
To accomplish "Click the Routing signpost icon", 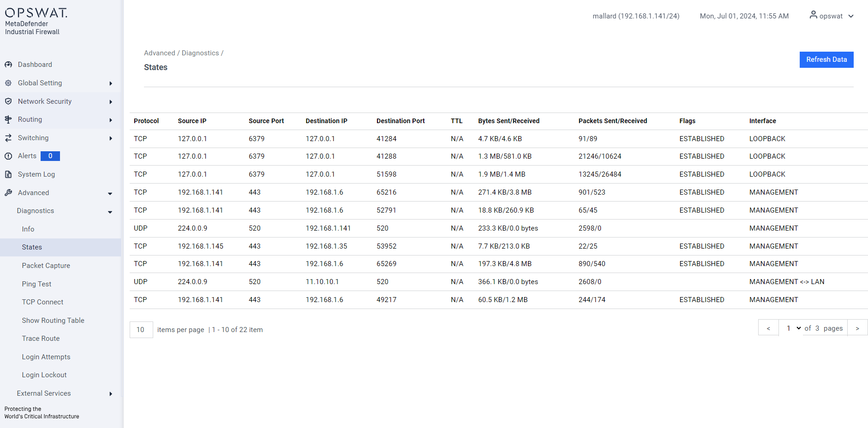I will coord(8,119).
